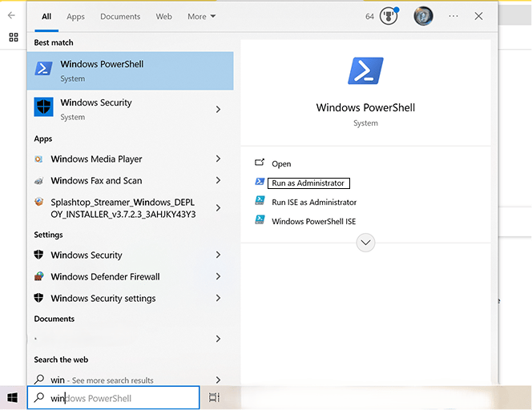Click Run as Administrator
532x410 pixels.
click(308, 183)
